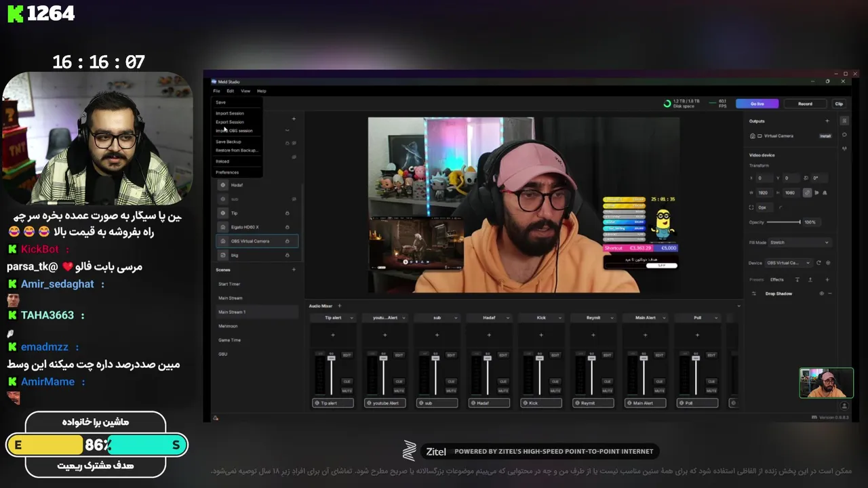Expand the Main Alert track dropdown
The height and width of the screenshot is (488, 868).
(664, 318)
